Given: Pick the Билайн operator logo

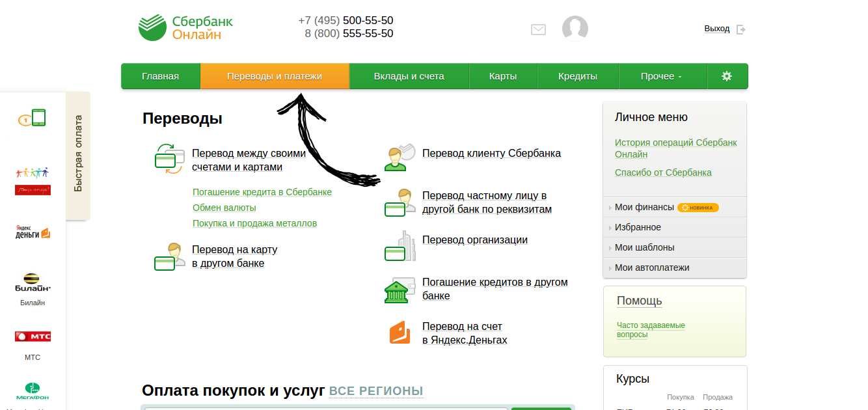Looking at the screenshot, I should click(x=33, y=282).
